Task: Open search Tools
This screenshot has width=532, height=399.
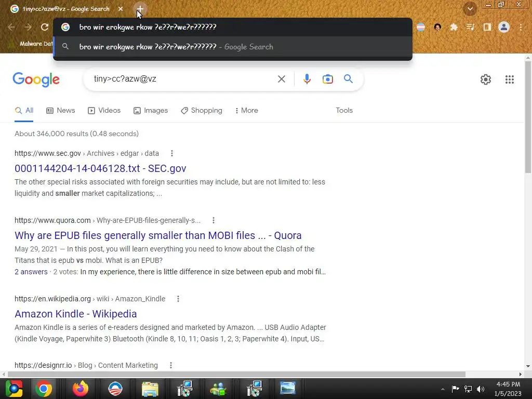Action: point(344,110)
